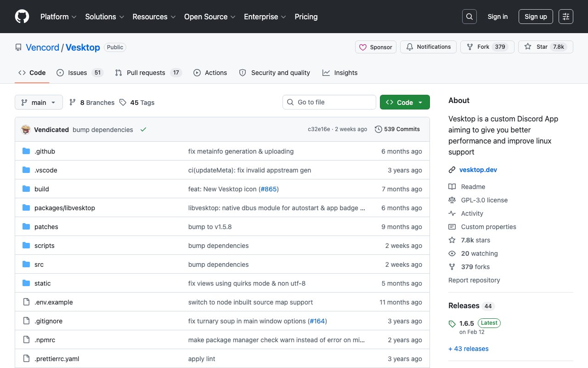Click the Notifications bell button
Viewport: 588px width, 368px height.
click(x=429, y=47)
